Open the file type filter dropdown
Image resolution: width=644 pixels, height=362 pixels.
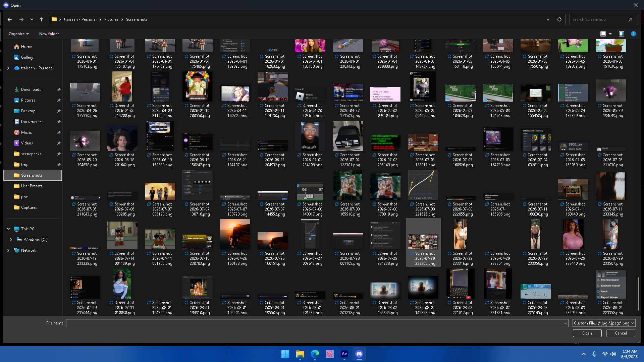tap(604, 323)
